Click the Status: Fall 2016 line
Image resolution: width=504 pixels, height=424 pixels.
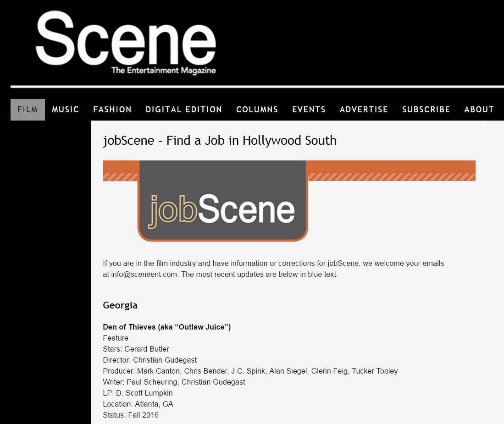(131, 415)
